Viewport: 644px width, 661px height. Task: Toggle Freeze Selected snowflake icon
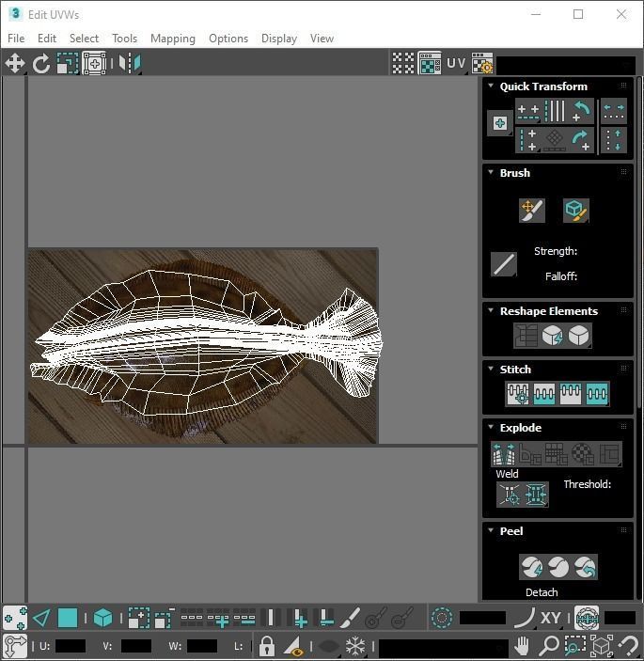point(354,646)
